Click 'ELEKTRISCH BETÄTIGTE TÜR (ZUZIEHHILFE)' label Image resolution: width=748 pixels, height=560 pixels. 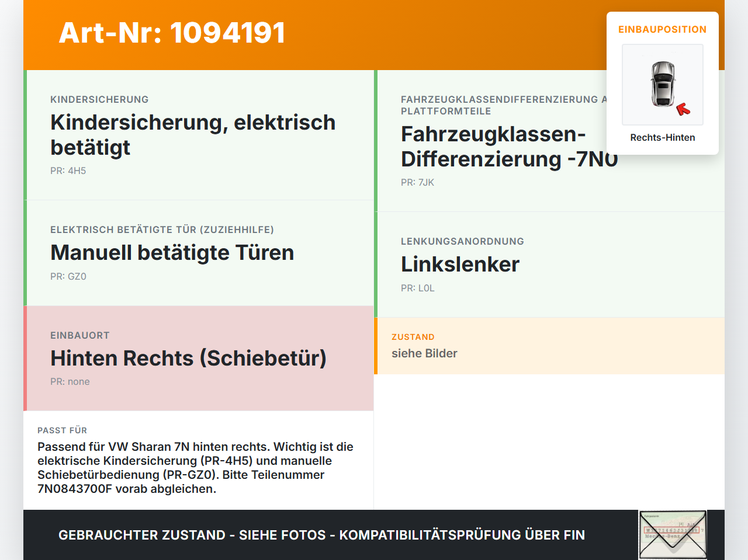[162, 229]
